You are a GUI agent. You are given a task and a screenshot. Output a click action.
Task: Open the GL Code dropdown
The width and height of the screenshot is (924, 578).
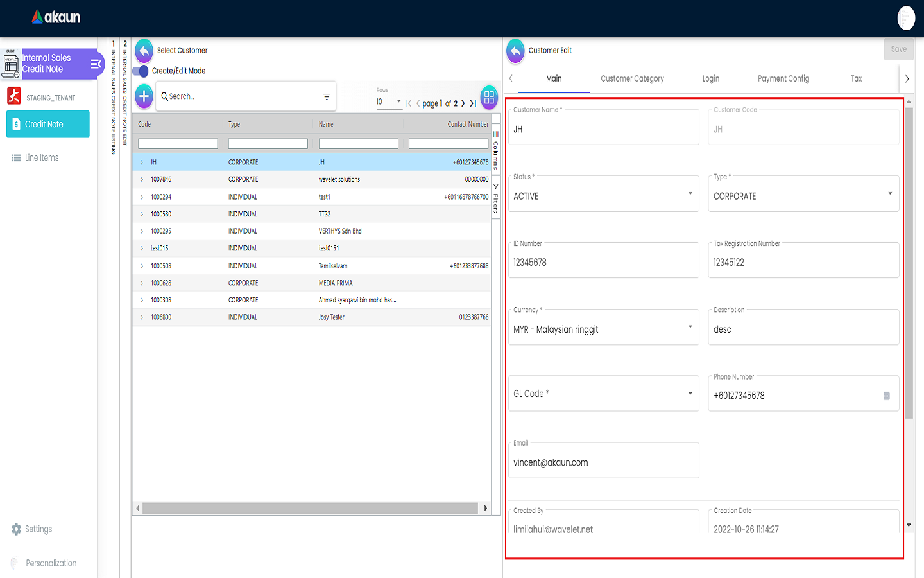point(603,394)
